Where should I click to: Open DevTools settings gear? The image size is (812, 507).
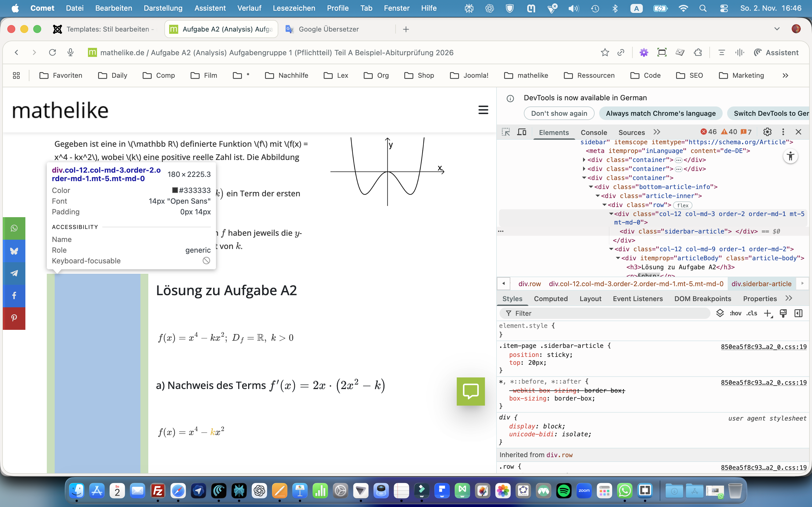pyautogui.click(x=767, y=132)
